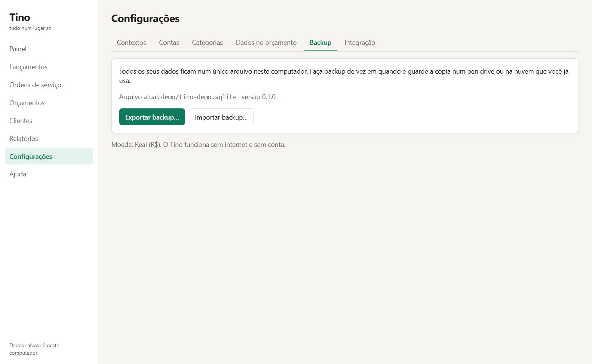The width and height of the screenshot is (592, 364).
Task: Open the Clientes page
Action: pyautogui.click(x=49, y=121)
